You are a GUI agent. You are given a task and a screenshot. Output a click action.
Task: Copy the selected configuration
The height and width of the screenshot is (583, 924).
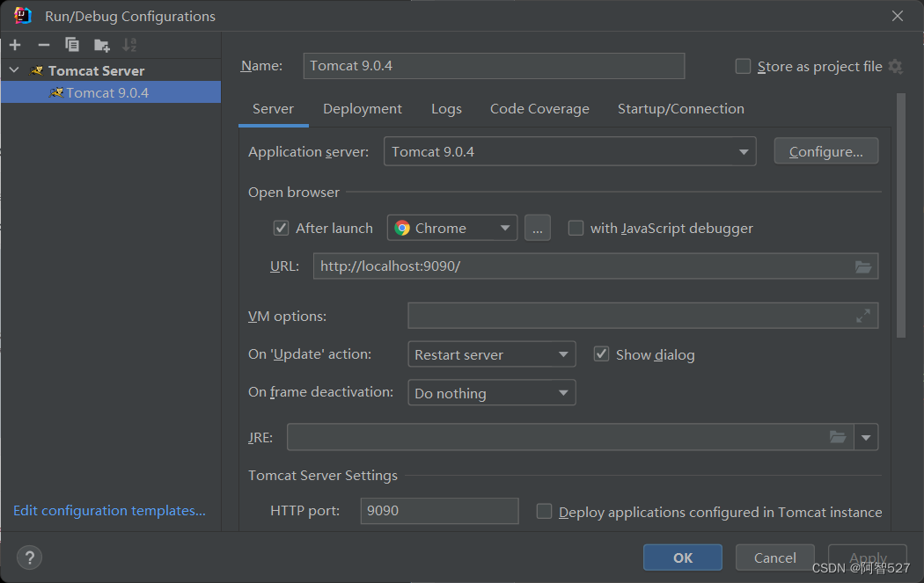72,45
